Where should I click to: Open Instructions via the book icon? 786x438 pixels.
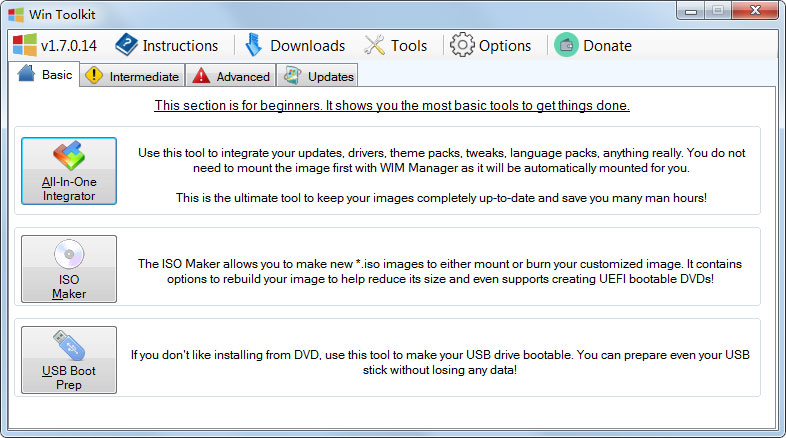click(x=127, y=45)
